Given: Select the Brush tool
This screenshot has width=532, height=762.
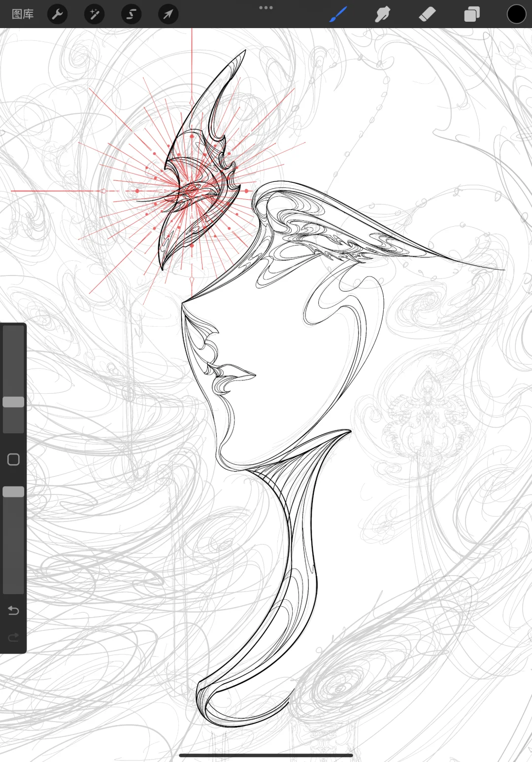Looking at the screenshot, I should click(338, 14).
